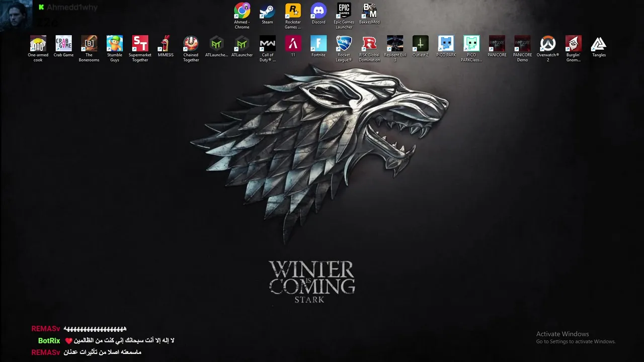Click the Ahmedd1why channel name
The height and width of the screenshot is (362, 644).
(x=72, y=8)
